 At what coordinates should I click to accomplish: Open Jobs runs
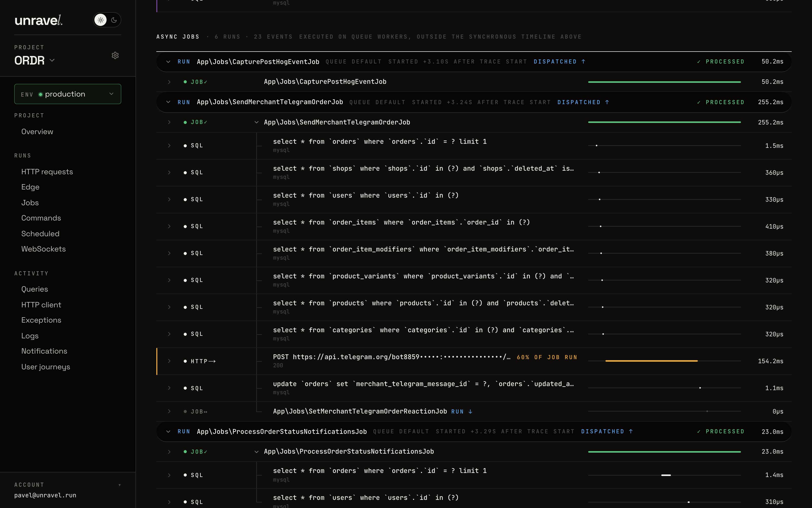pyautogui.click(x=30, y=203)
